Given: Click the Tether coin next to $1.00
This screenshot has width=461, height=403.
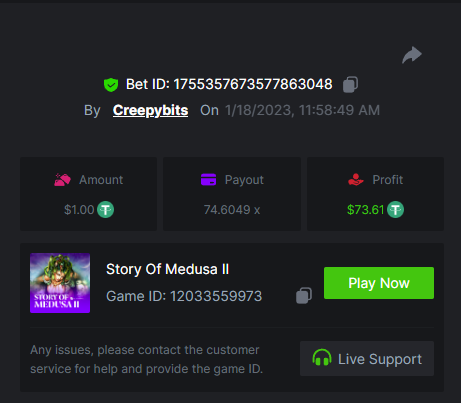Looking at the screenshot, I should 105,210.
